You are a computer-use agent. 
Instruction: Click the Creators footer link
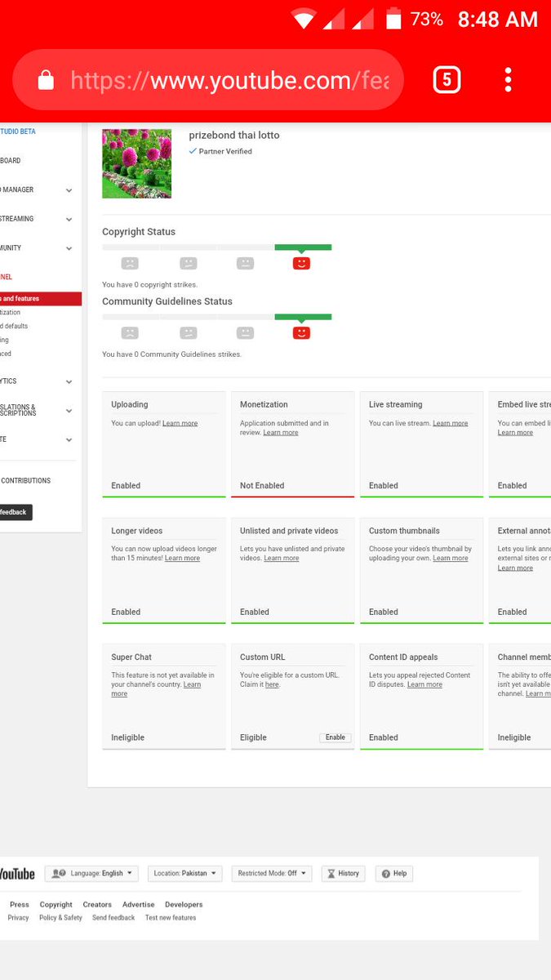pyautogui.click(x=97, y=905)
